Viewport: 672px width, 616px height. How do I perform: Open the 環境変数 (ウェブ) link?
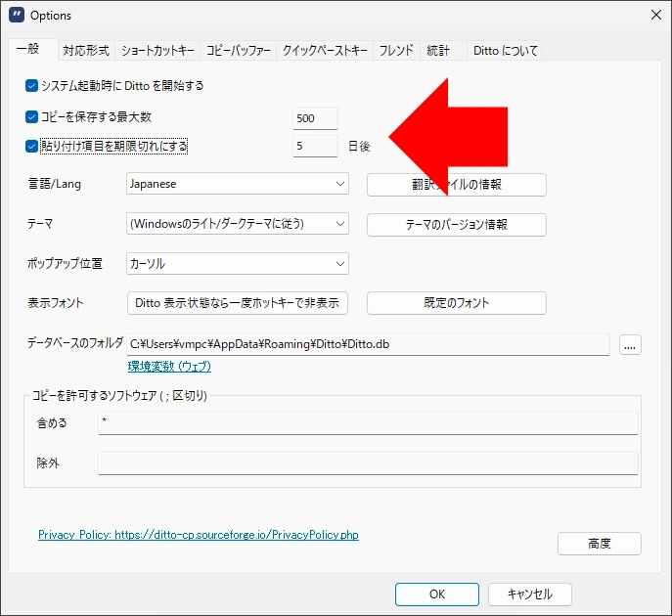point(169,367)
